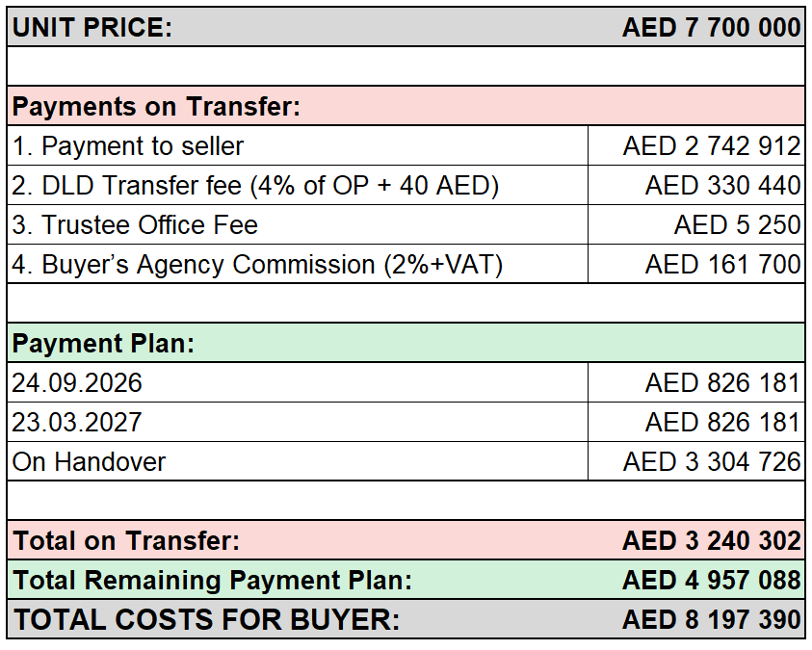Select the AED 5 250 amount cell
Image resolution: width=812 pixels, height=650 pixels.
point(696,224)
